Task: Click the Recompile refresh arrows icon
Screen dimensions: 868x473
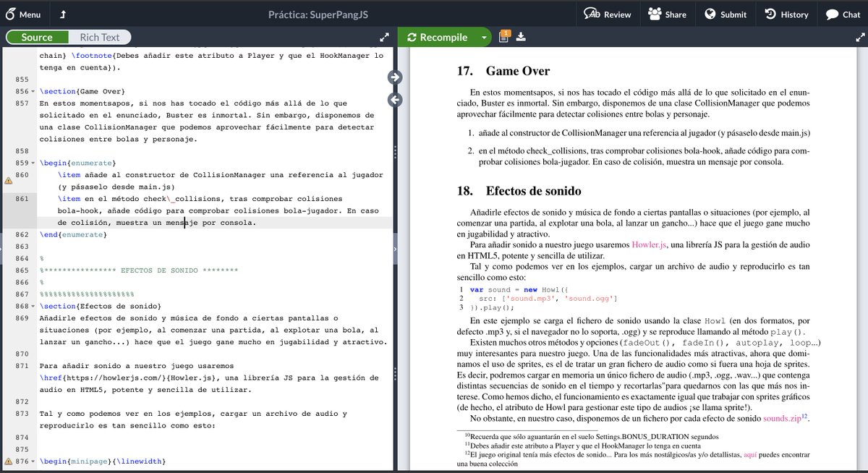Action: pos(412,37)
